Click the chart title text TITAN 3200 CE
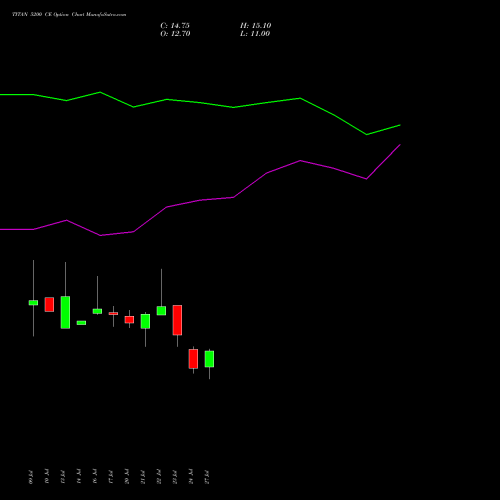The width and height of the screenshot is (500, 500). 31,15
